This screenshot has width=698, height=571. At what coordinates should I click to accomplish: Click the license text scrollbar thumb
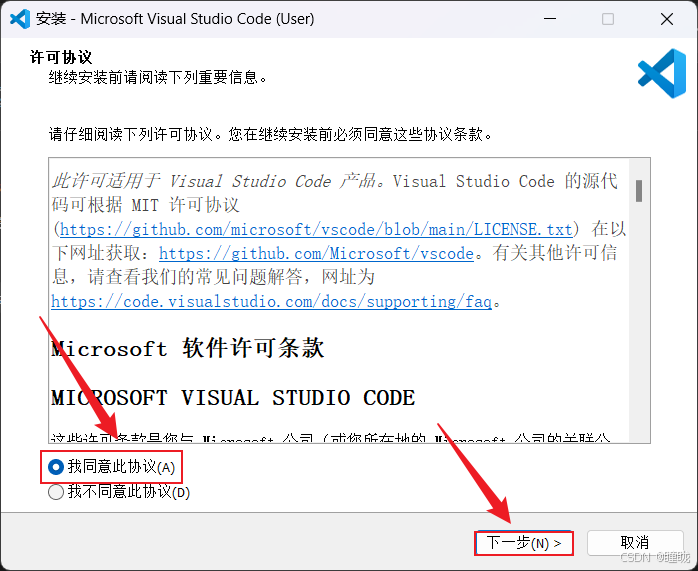tap(639, 191)
